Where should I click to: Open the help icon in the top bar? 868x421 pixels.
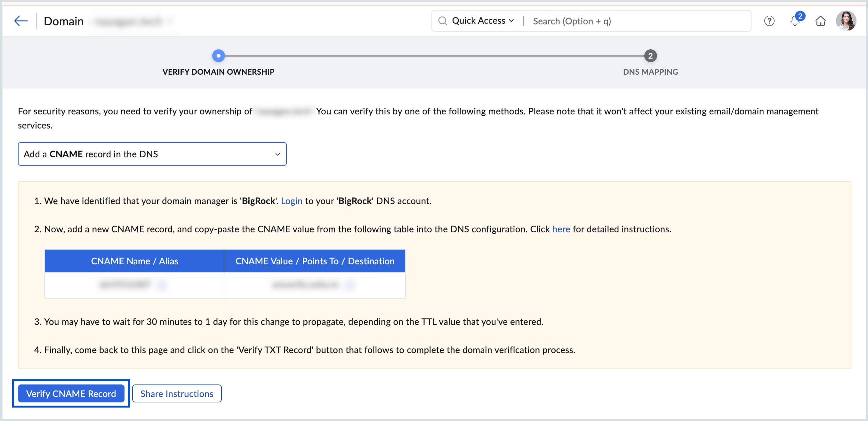tap(769, 21)
